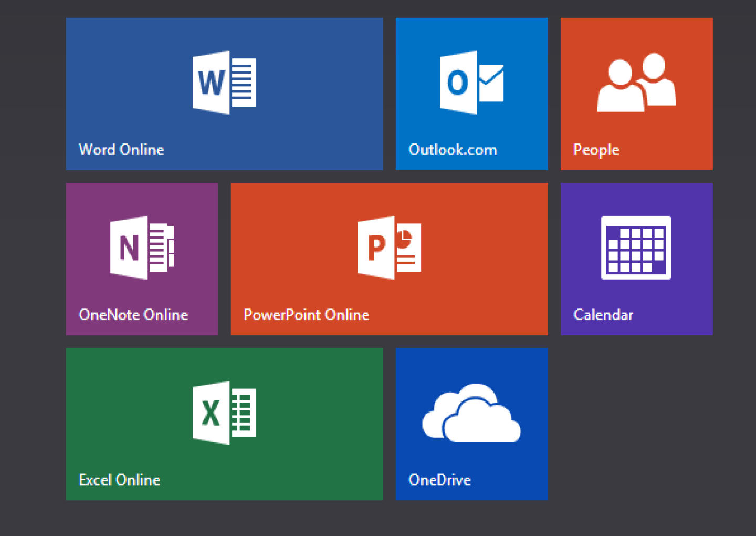Select the Outlook.com label
This screenshot has height=536, width=756.
tap(453, 150)
